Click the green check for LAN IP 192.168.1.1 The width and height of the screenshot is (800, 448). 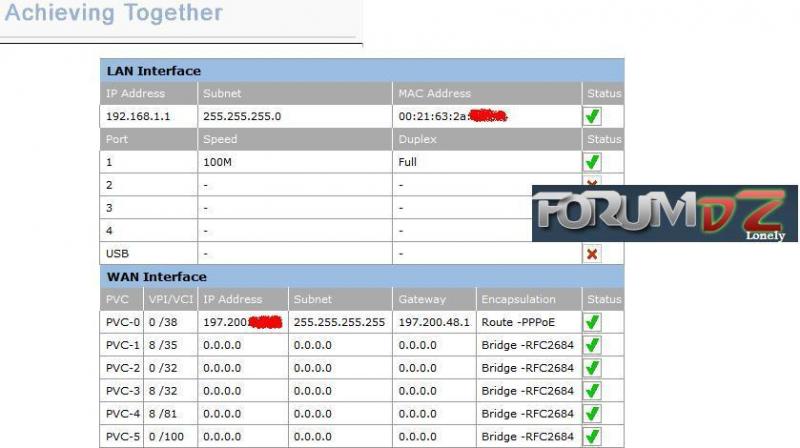tap(592, 116)
